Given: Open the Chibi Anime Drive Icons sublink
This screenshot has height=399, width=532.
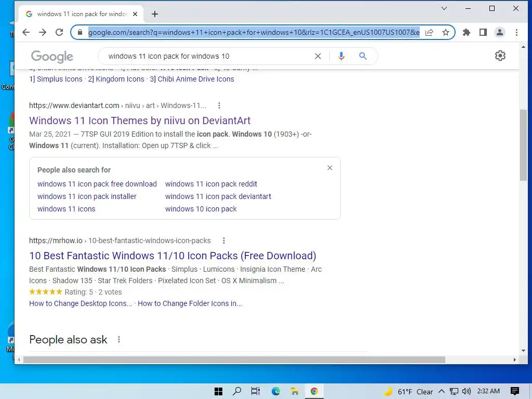Looking at the screenshot, I should [x=192, y=79].
